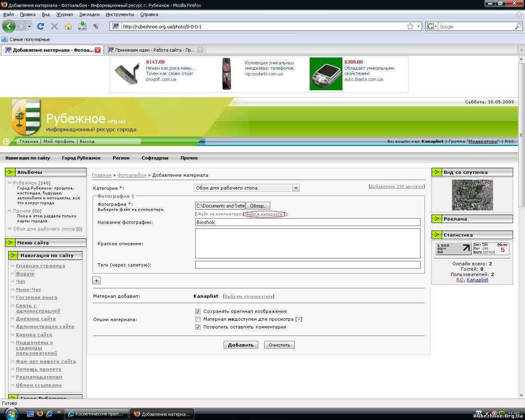Open the Закладки menu
The image size is (525, 420).
pos(89,14)
